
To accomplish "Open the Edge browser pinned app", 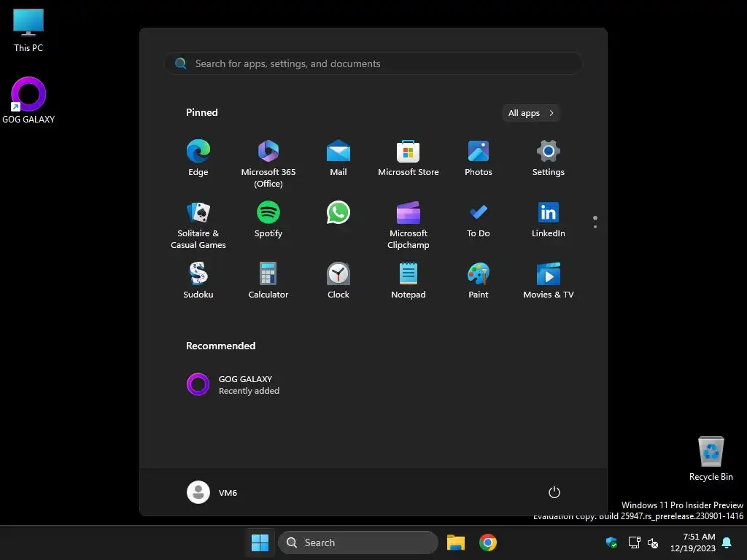I will pyautogui.click(x=198, y=158).
